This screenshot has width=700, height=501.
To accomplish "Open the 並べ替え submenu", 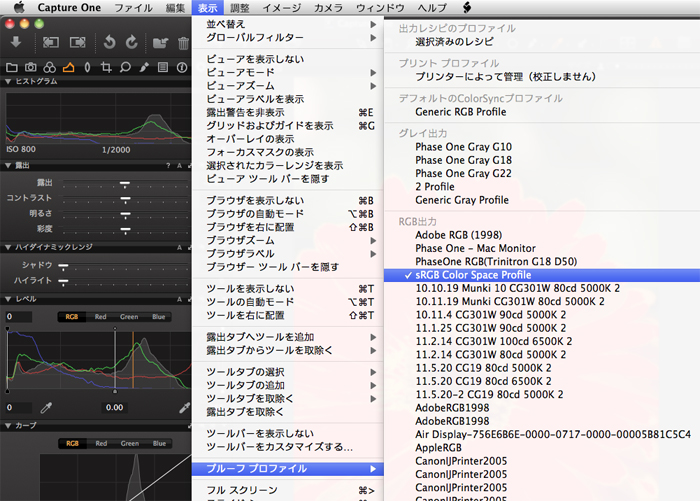I will click(x=288, y=24).
